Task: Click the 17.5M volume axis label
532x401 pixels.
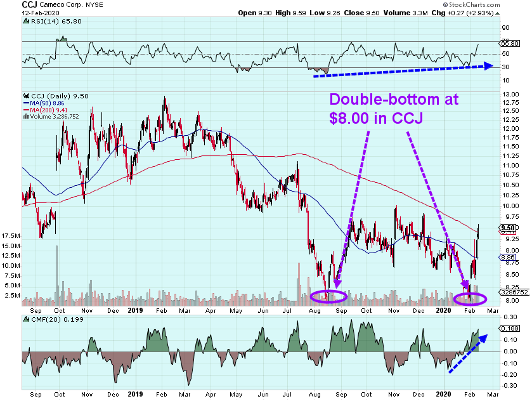Action: (x=11, y=236)
